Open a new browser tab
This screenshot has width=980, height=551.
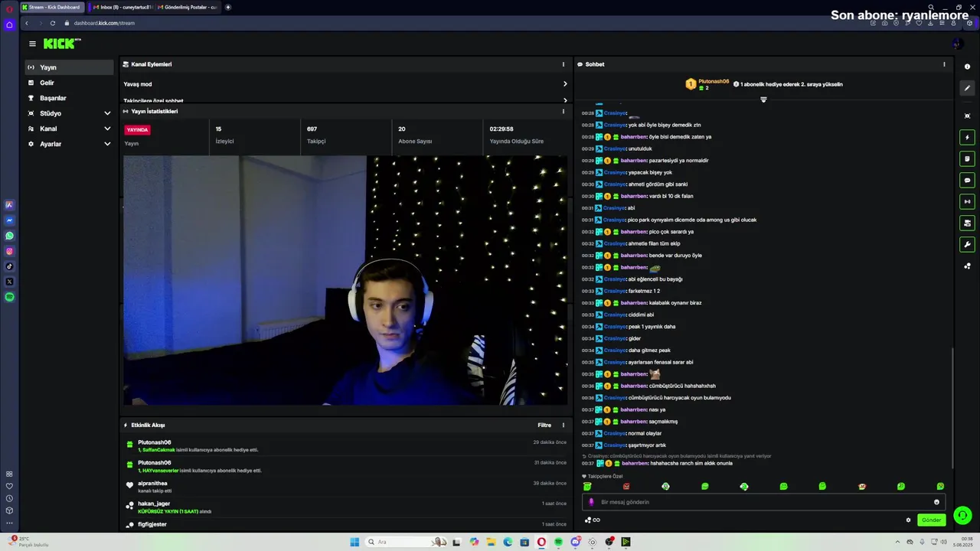tap(228, 7)
